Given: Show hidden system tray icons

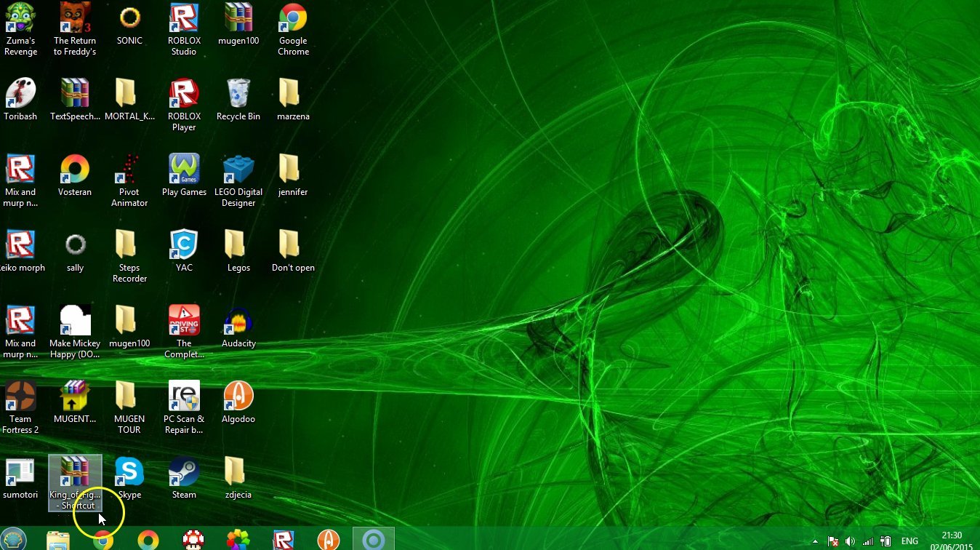Looking at the screenshot, I should tap(816, 541).
